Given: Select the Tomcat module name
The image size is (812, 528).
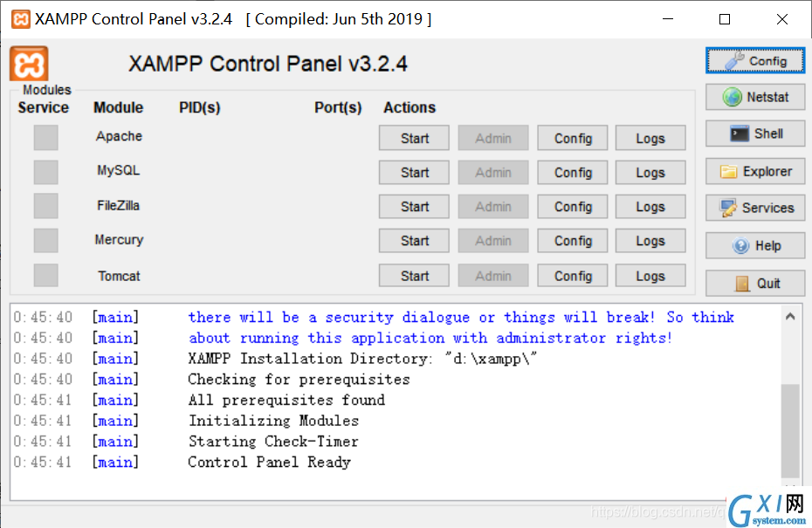Looking at the screenshot, I should (119, 276).
